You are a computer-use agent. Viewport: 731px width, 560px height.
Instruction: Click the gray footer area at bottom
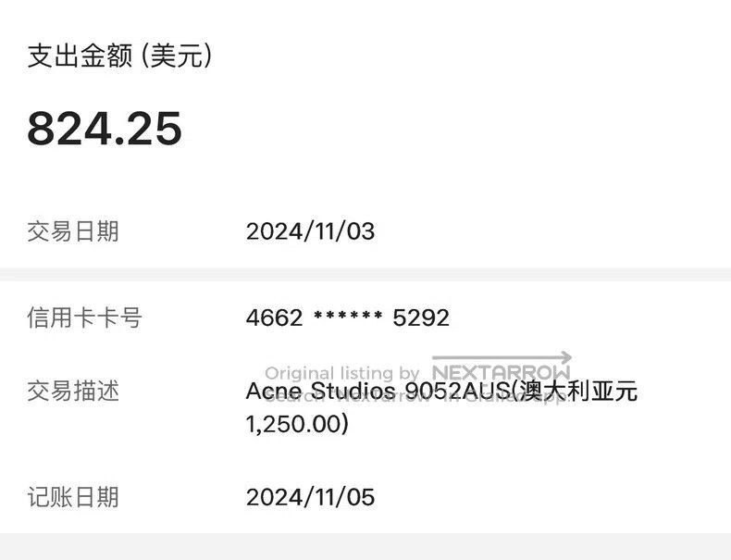click(365, 546)
